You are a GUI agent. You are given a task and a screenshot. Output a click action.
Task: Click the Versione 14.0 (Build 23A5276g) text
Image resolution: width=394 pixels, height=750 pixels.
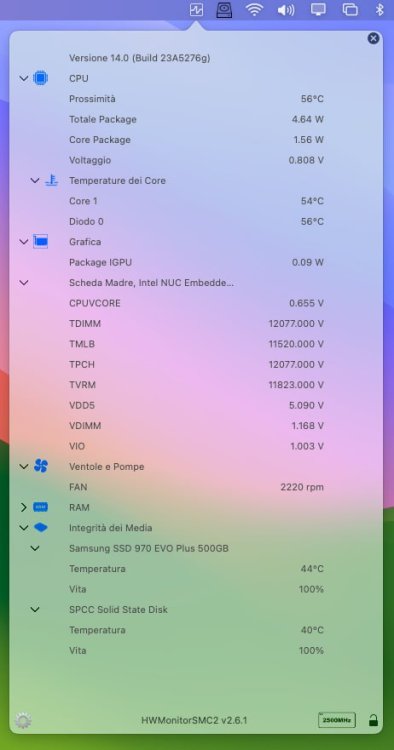140,58
